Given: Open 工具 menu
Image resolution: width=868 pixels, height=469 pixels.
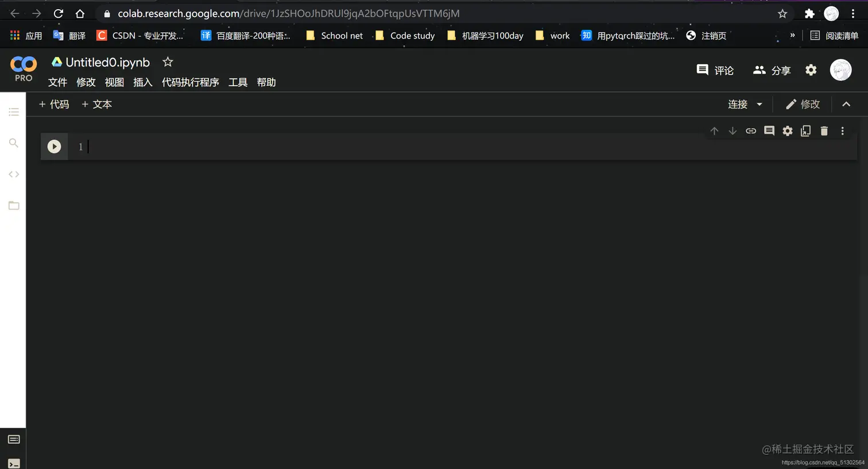Looking at the screenshot, I should 238,82.
